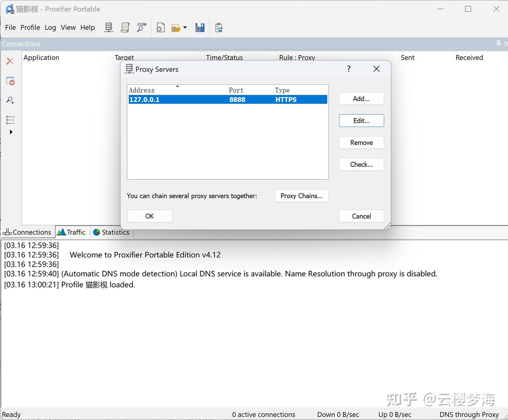508x420 pixels.
Task: Click the Proxy Chains... button
Action: pyautogui.click(x=302, y=196)
